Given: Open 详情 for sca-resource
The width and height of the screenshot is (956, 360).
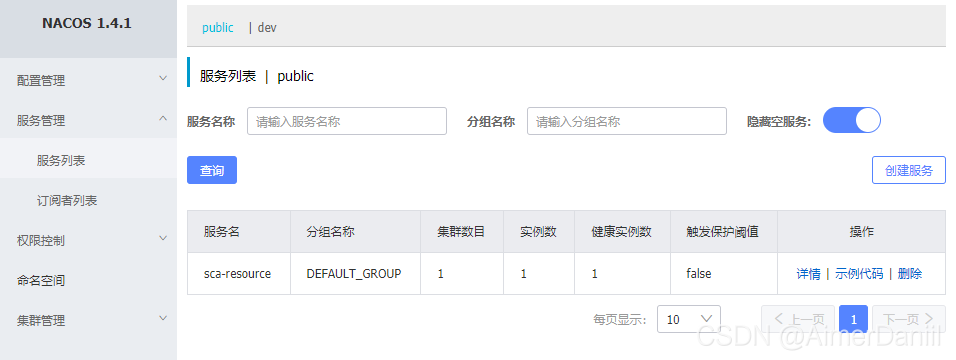Looking at the screenshot, I should tap(808, 274).
